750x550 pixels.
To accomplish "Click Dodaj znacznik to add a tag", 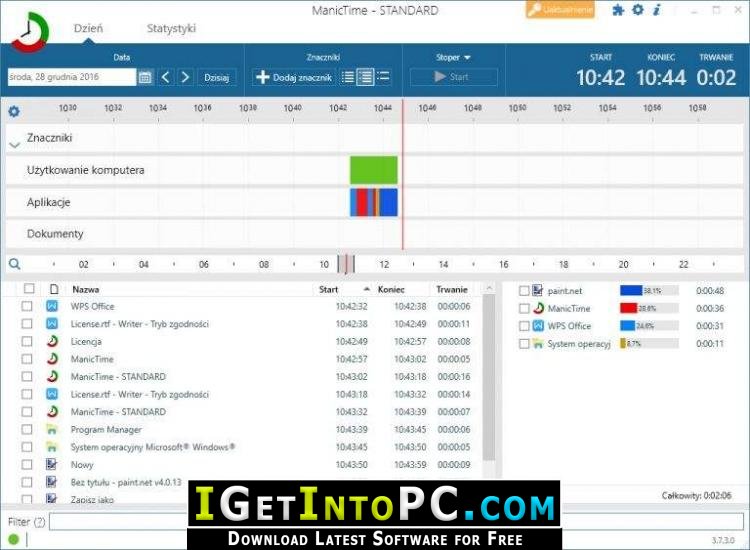I will [294, 77].
